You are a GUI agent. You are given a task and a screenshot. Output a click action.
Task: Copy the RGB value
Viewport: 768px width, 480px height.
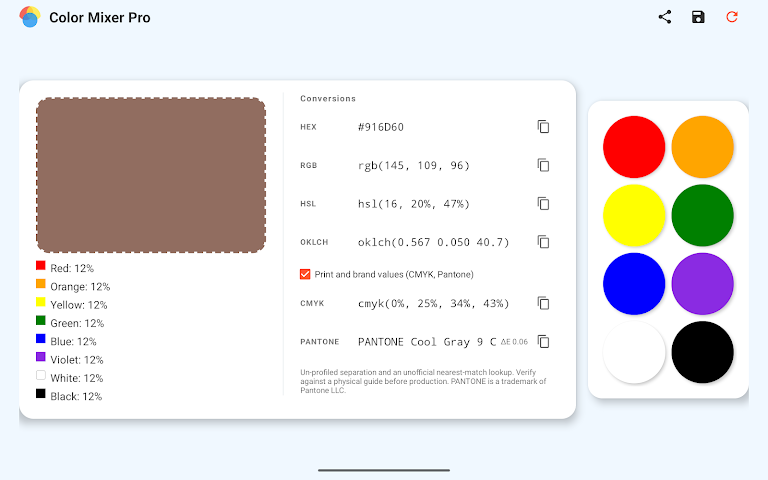(543, 165)
